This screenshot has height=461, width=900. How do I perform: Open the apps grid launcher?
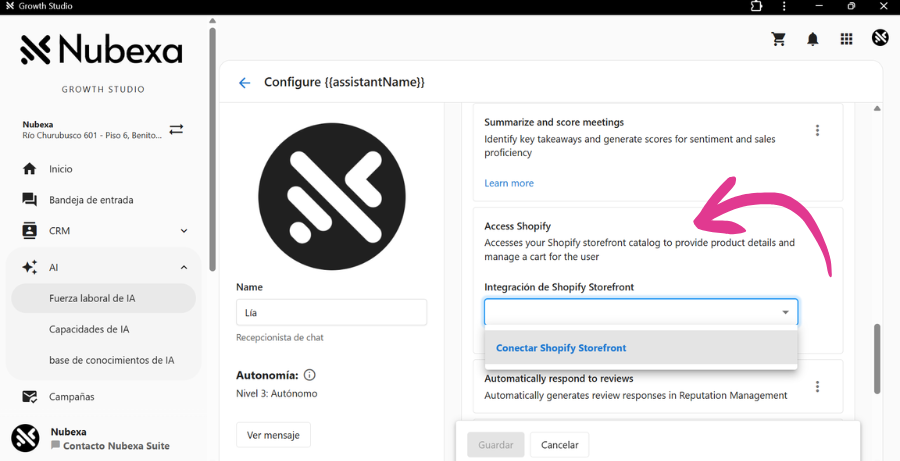pos(846,39)
